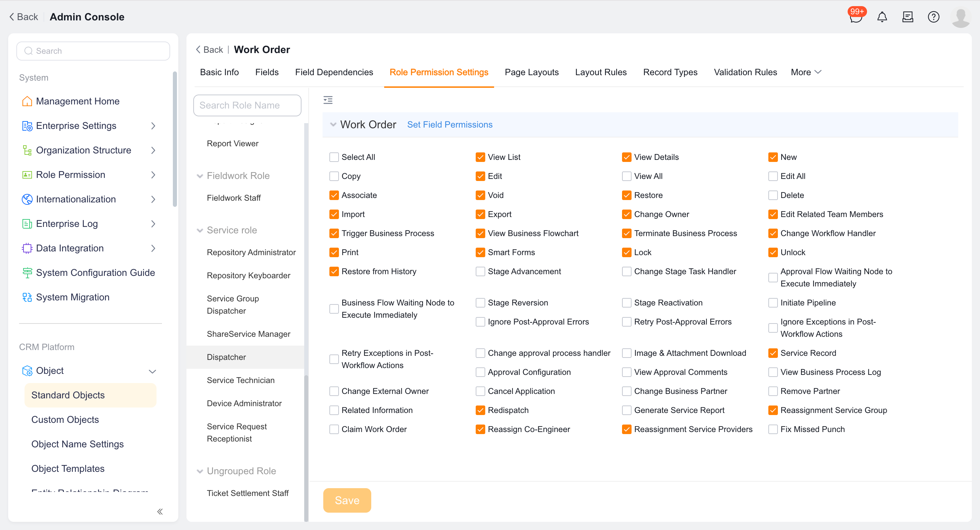Click the Work Order back arrow

click(198, 50)
